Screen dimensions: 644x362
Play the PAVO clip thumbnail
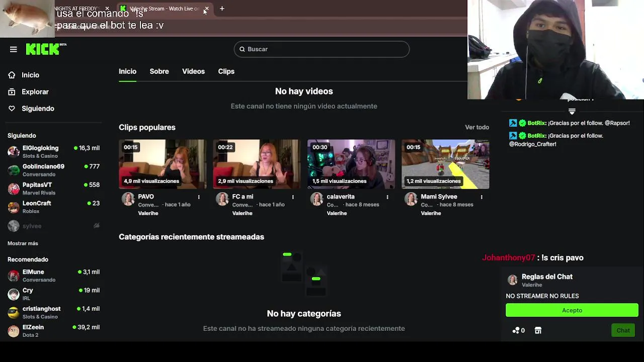[x=163, y=164]
